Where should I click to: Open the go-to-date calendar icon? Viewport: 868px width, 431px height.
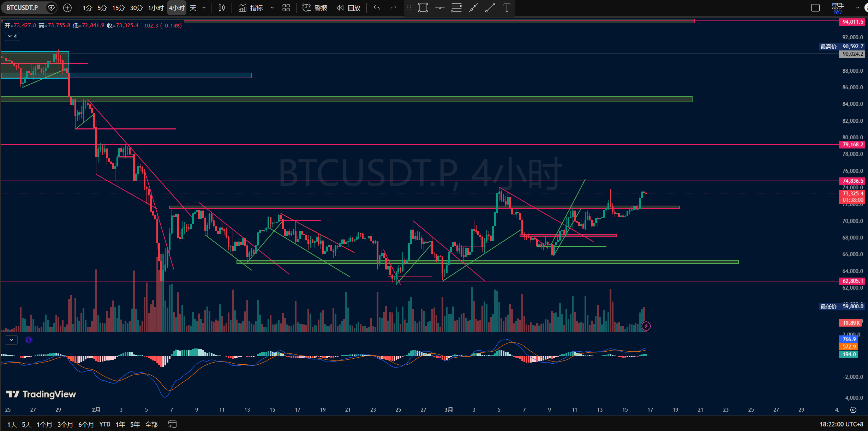pos(172,424)
